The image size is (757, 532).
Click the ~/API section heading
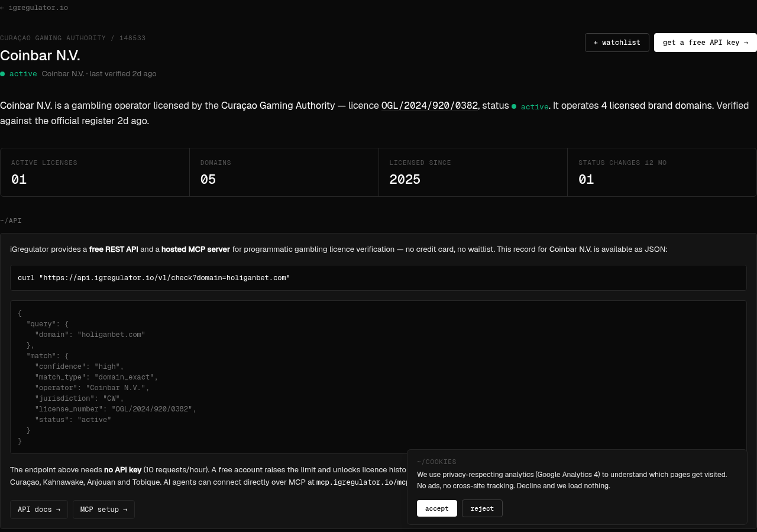(x=11, y=221)
